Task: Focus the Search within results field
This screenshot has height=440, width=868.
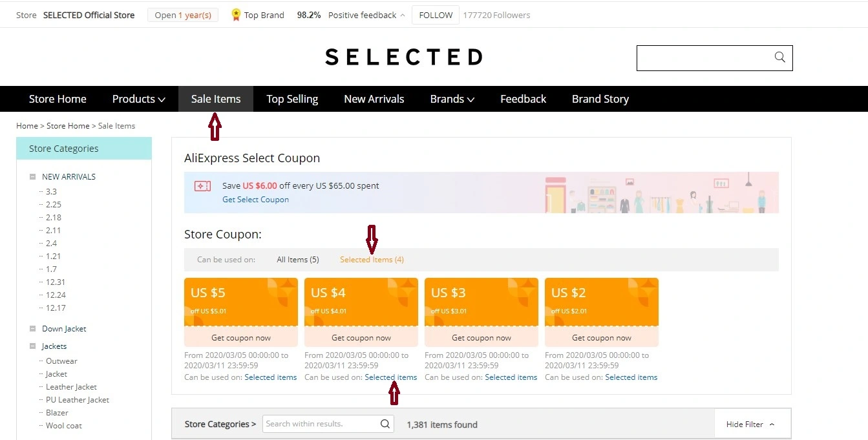Action: point(321,424)
